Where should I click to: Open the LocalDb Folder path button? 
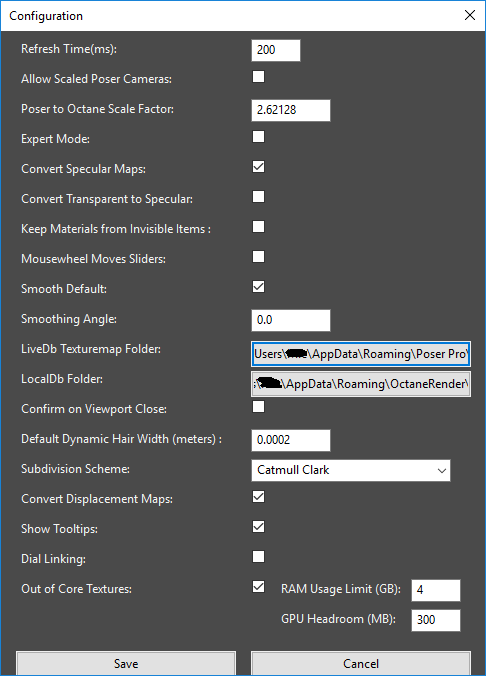[x=361, y=384]
